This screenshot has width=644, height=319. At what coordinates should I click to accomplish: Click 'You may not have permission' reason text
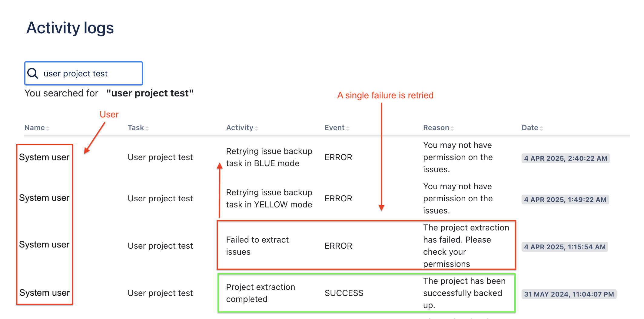click(x=458, y=157)
